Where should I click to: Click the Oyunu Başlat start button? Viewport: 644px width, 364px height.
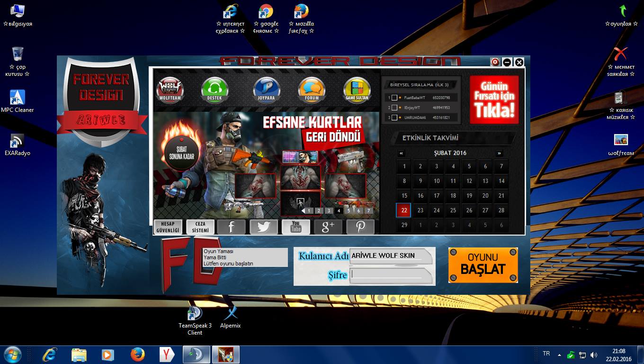point(483,265)
